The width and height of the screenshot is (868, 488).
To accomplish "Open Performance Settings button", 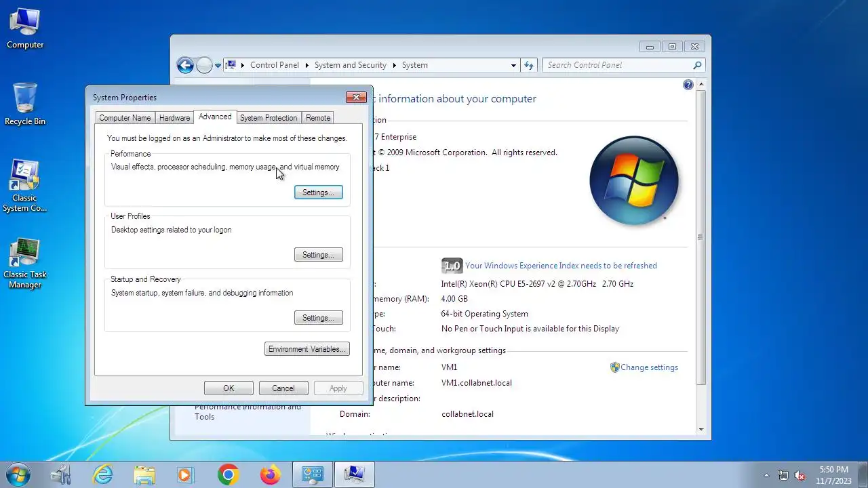I will [x=318, y=192].
